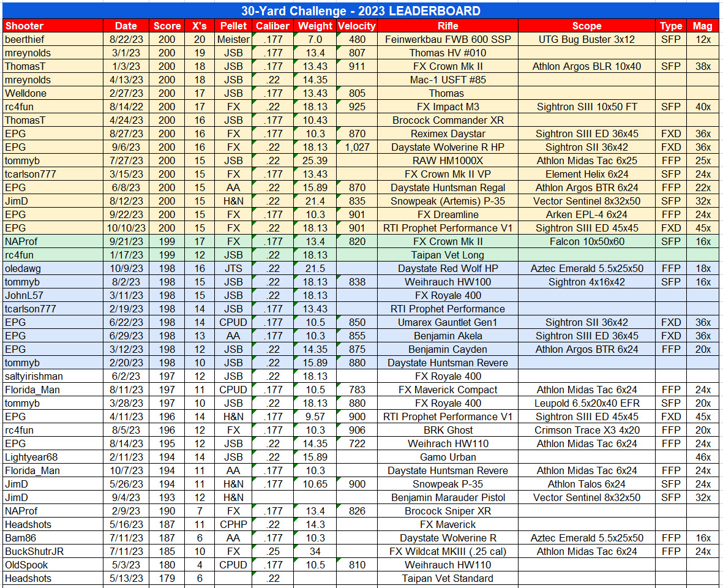The image size is (723, 588).
Task: Click the pellet cell 'JTS'
Action: (233, 268)
